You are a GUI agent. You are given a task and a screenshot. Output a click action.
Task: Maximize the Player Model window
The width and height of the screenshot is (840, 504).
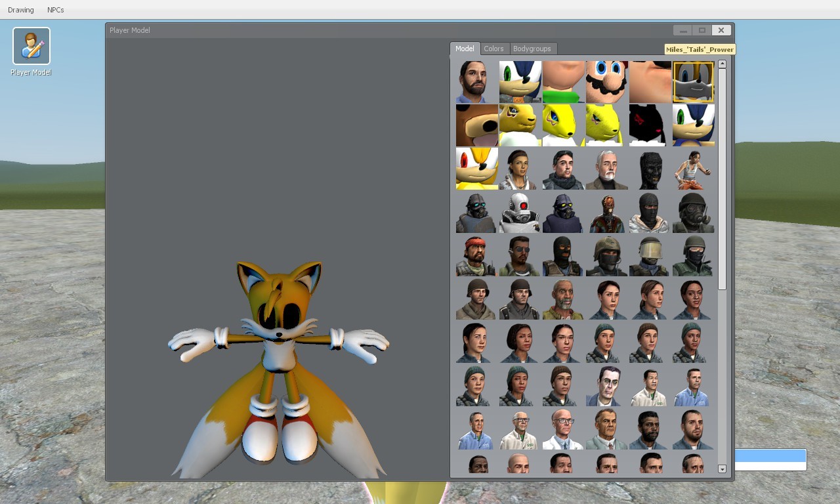702,30
